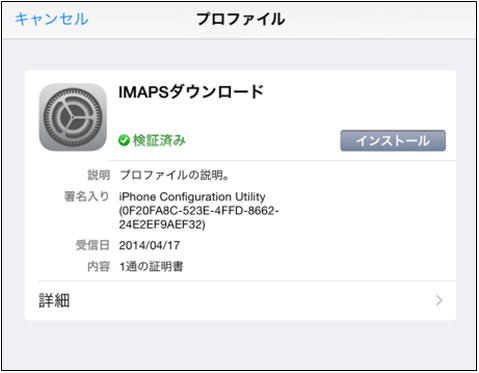The image size is (479, 373).
Task: Click the green 検証済み checkmark icon
Action: 124,141
